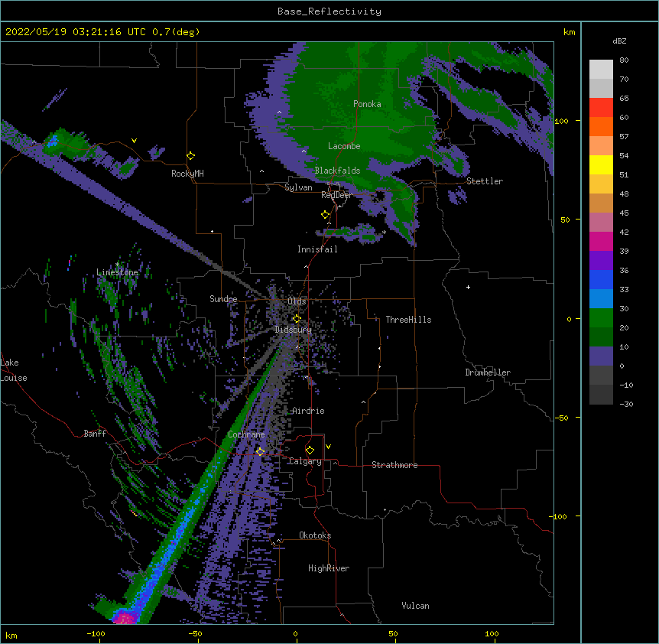Click the Drumheller town label
Viewport: 659px width, 644px height.
click(x=488, y=372)
